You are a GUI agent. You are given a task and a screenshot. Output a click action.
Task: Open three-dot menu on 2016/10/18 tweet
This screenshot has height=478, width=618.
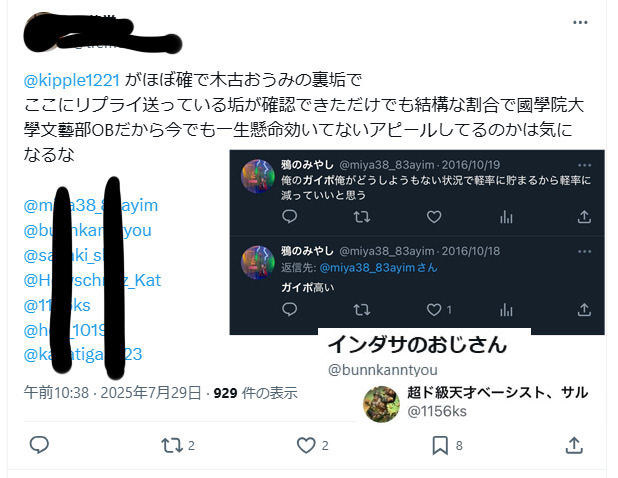584,251
